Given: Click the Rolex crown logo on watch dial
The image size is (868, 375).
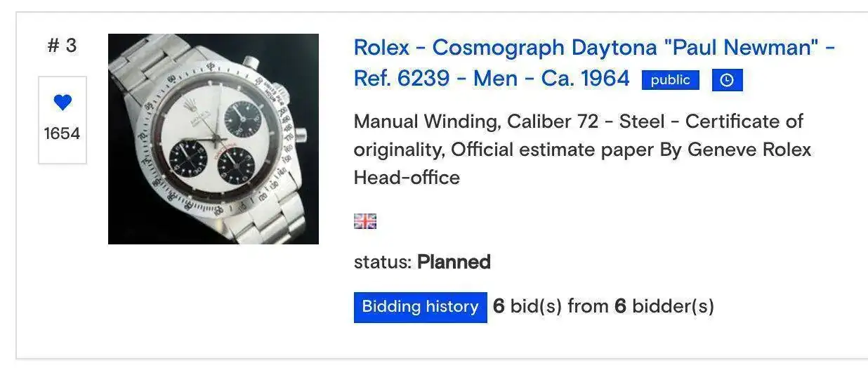Looking at the screenshot, I should pyautogui.click(x=190, y=105).
